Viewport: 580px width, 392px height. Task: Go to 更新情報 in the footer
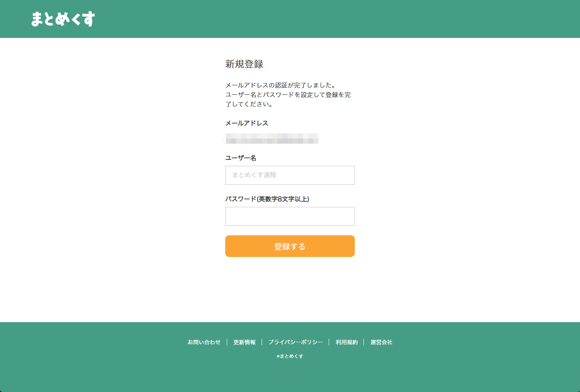pos(244,342)
